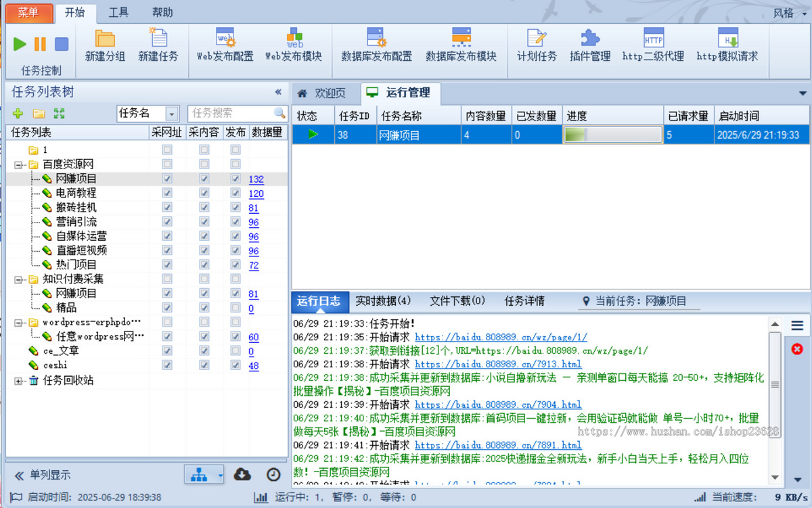Click yellow folder icon in task tree toolbar
812x508 pixels.
39,114
